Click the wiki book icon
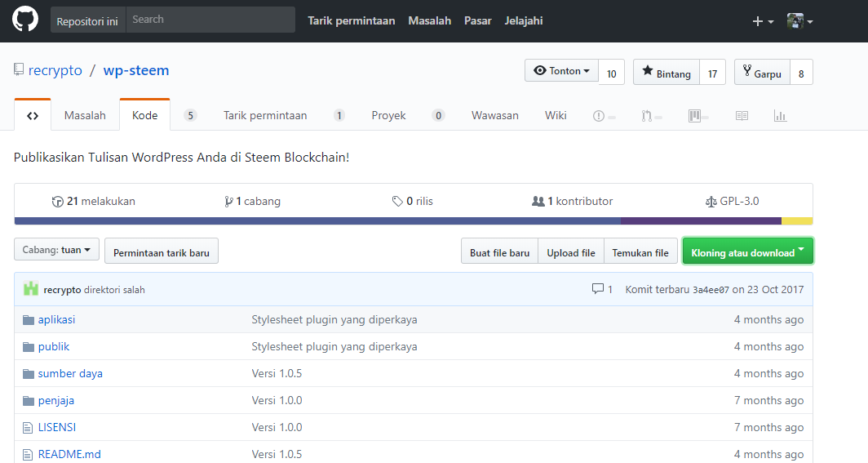The image size is (868, 463). coord(742,116)
